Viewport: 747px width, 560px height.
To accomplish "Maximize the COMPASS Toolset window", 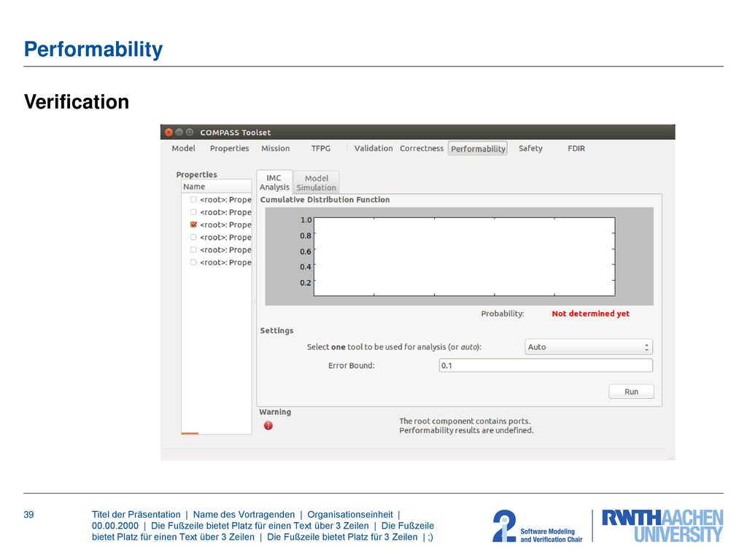I will (x=190, y=133).
